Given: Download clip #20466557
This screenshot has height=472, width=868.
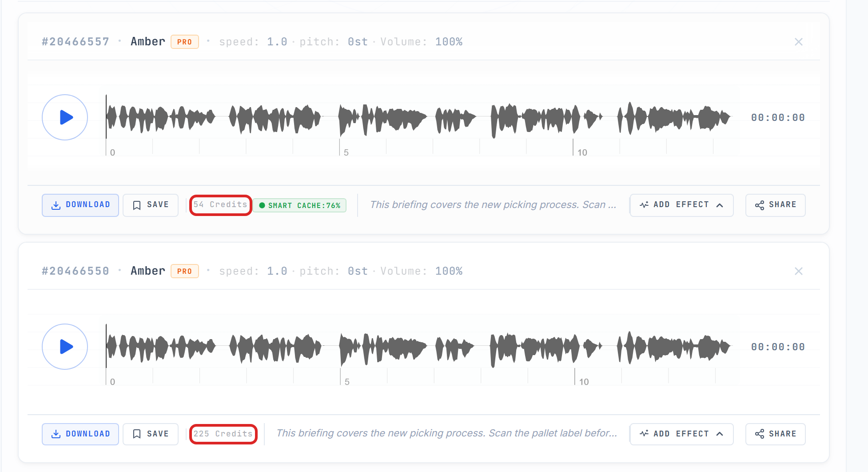Looking at the screenshot, I should pyautogui.click(x=80, y=205).
